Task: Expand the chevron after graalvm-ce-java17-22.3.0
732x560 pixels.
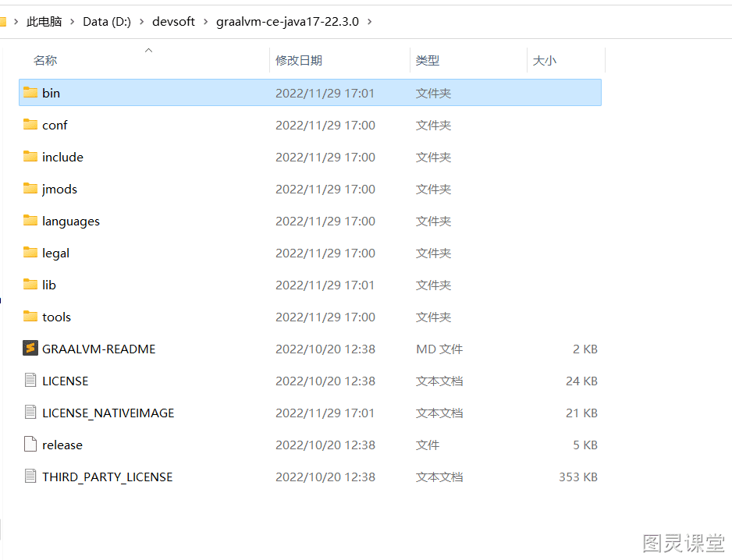Action: 370,22
